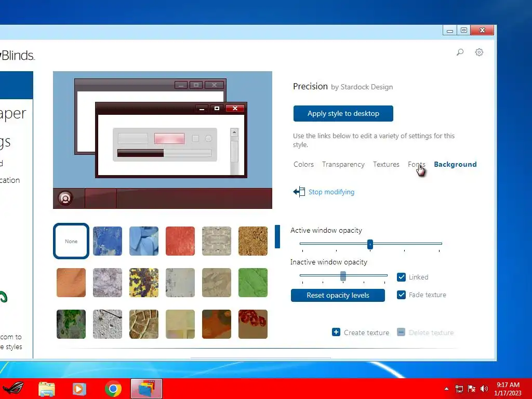Image resolution: width=532 pixels, height=399 pixels.
Task: Choose the orange and green abstract texture
Action: click(x=217, y=324)
